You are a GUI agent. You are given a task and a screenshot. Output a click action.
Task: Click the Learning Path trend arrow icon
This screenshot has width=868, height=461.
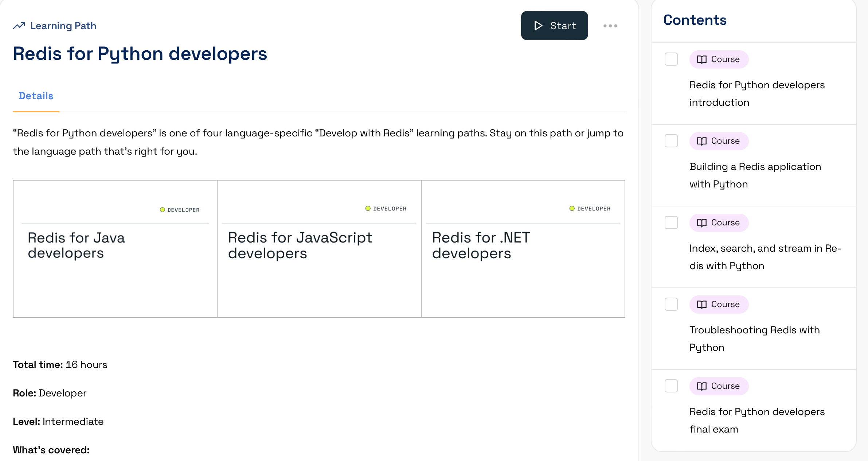(x=19, y=26)
